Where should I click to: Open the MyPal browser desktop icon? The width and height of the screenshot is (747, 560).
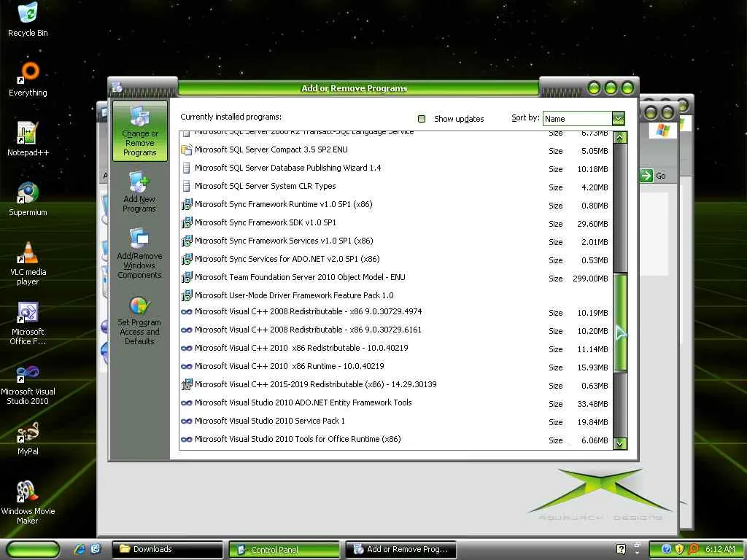[x=28, y=439]
